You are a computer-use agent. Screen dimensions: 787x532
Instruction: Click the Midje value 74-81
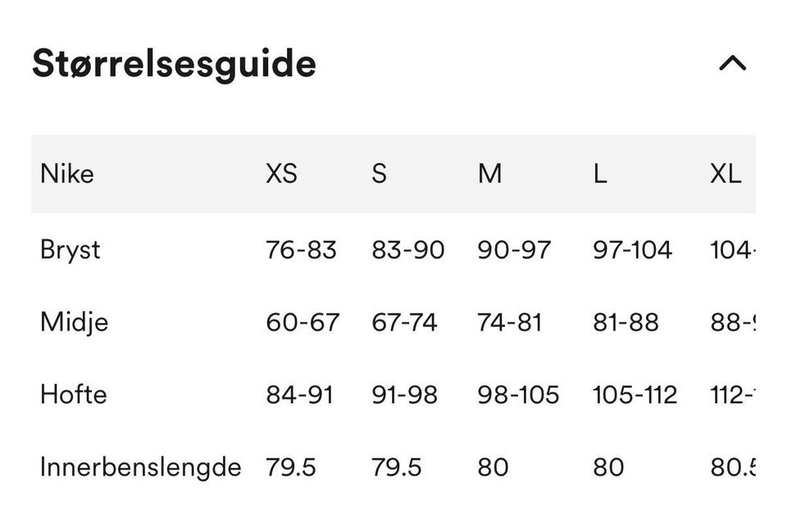tap(509, 322)
